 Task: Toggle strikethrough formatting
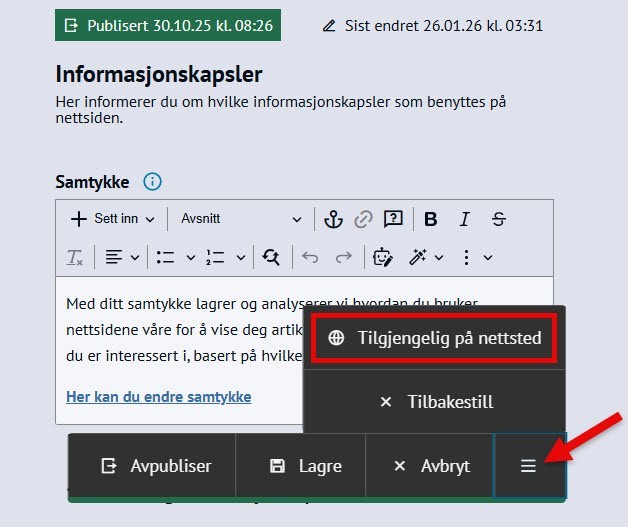(x=499, y=219)
